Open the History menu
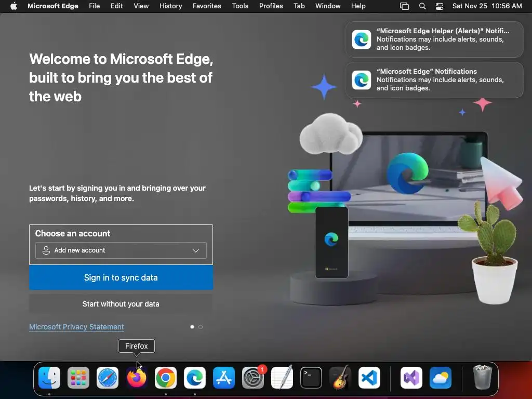The height and width of the screenshot is (399, 532). 170,6
